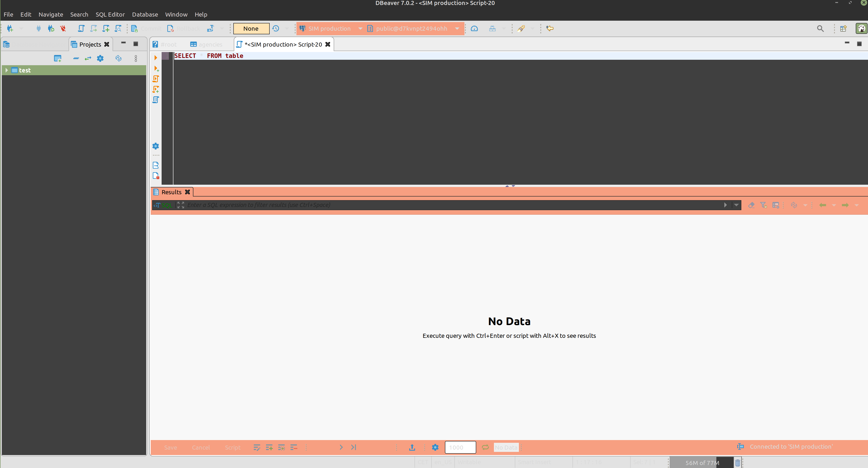
Task: Click Custom filters funnel icon
Action: point(764,205)
